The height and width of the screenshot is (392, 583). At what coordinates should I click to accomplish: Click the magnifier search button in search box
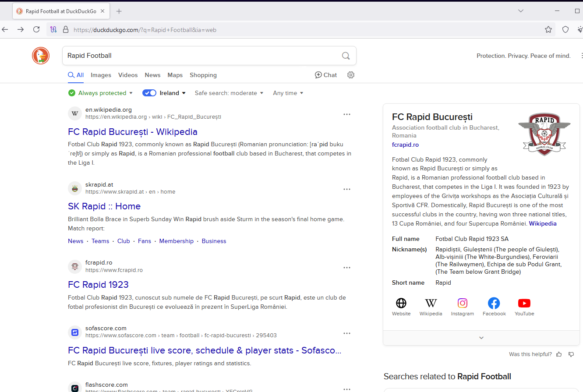pyautogui.click(x=346, y=56)
